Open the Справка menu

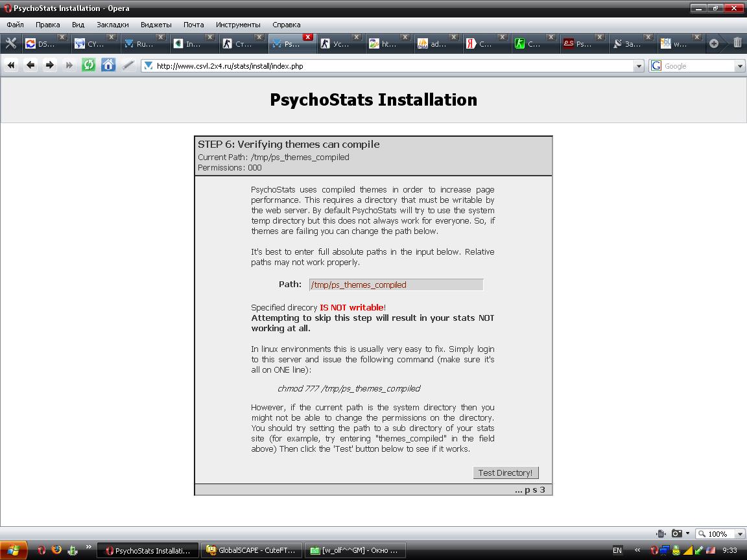[x=287, y=25]
